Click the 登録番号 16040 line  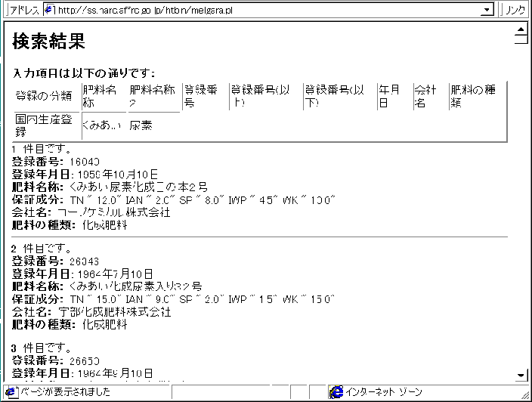pyautogui.click(x=56, y=162)
